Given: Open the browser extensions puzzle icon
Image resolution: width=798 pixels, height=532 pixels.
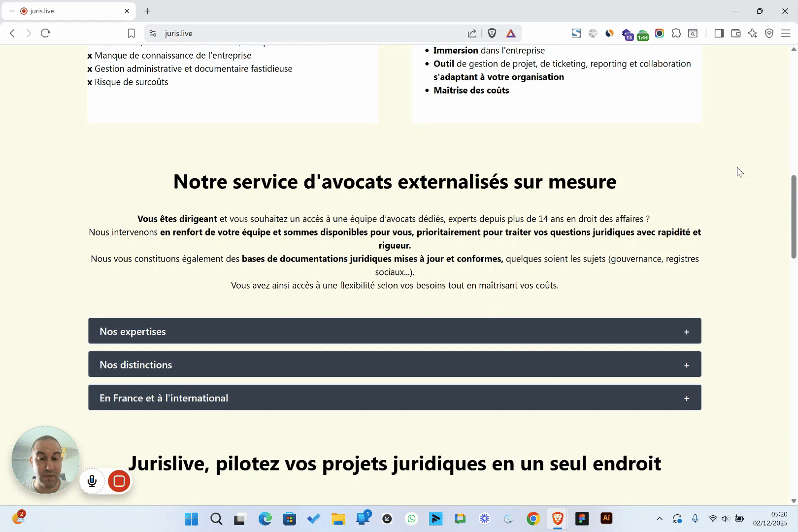Looking at the screenshot, I should tap(676, 33).
